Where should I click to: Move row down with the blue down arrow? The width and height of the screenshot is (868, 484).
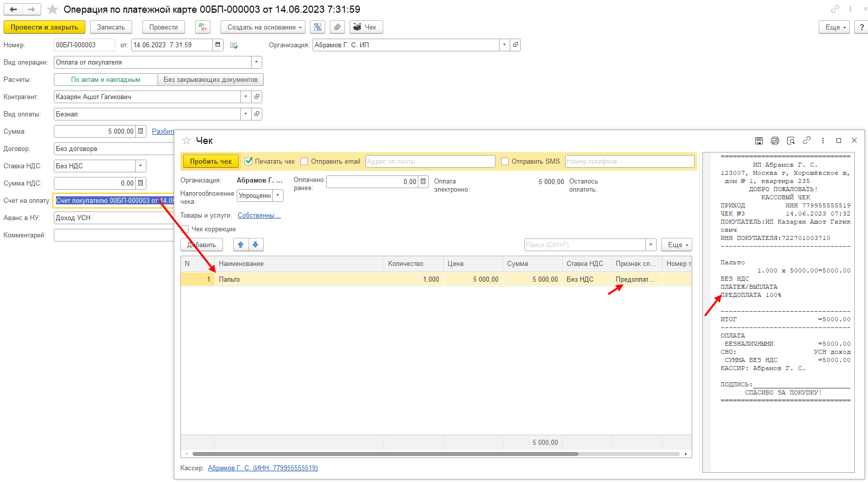[x=256, y=245]
